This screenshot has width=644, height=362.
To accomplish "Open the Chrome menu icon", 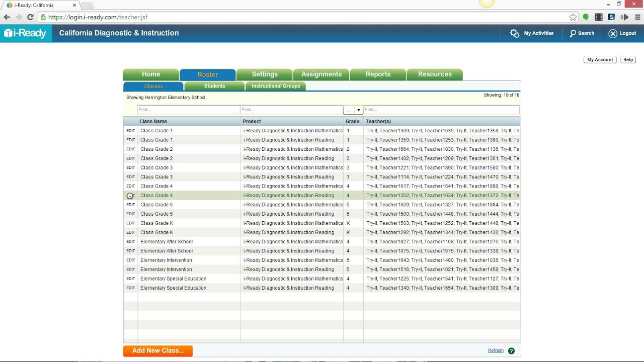I will click(637, 17).
